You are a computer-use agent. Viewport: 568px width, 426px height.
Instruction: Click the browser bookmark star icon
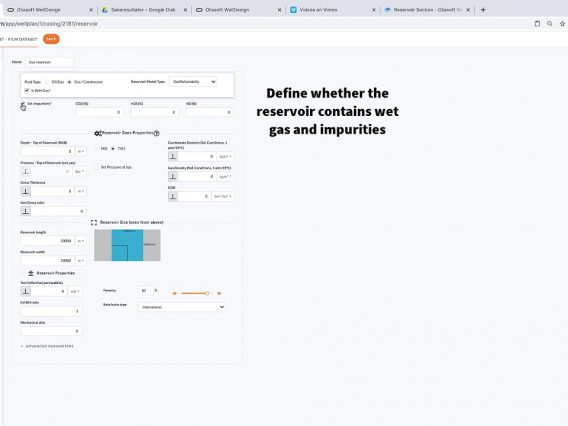pos(562,24)
